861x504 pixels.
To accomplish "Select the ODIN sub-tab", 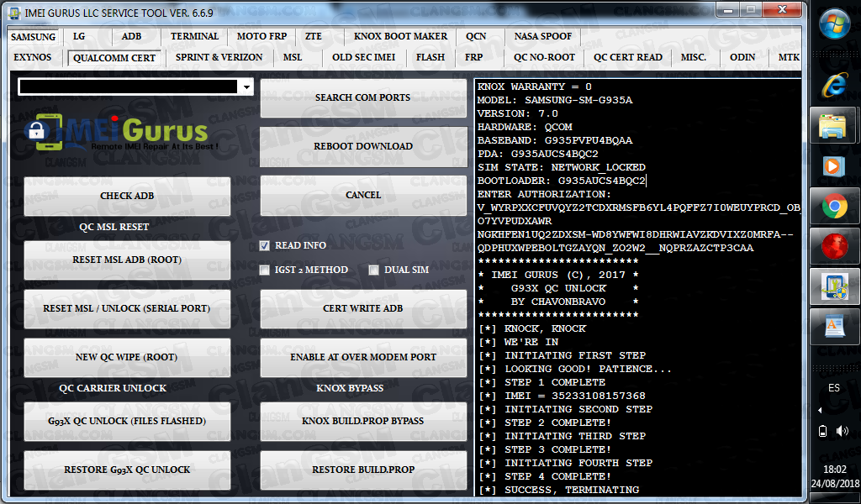I will (742, 57).
